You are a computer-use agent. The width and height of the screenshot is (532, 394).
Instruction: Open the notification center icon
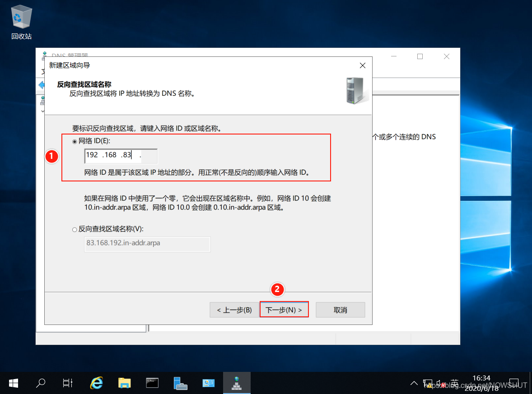tap(513, 383)
